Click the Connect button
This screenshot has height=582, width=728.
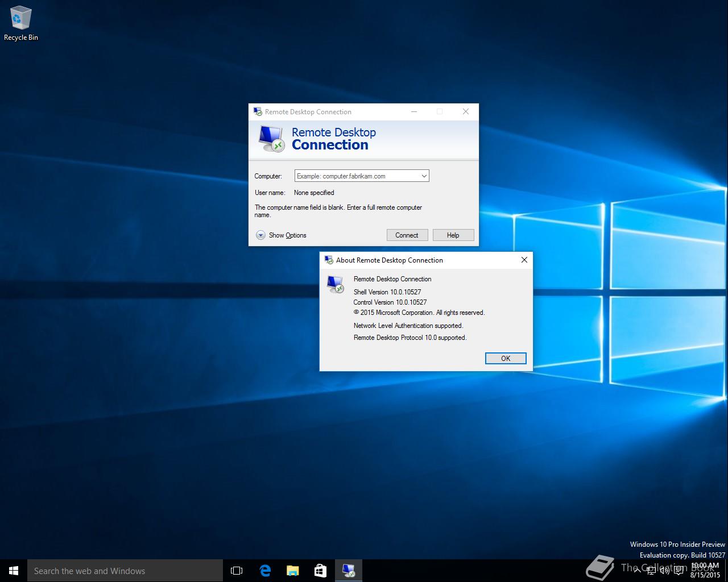(x=407, y=235)
